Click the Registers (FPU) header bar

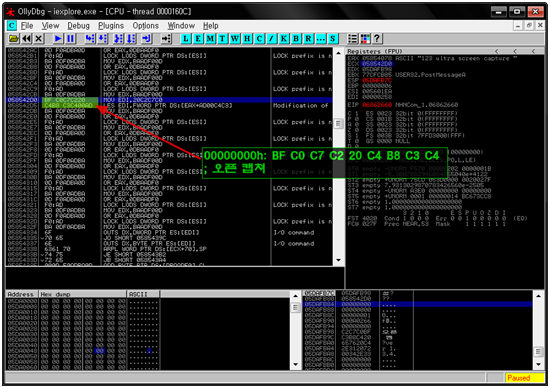pos(445,51)
